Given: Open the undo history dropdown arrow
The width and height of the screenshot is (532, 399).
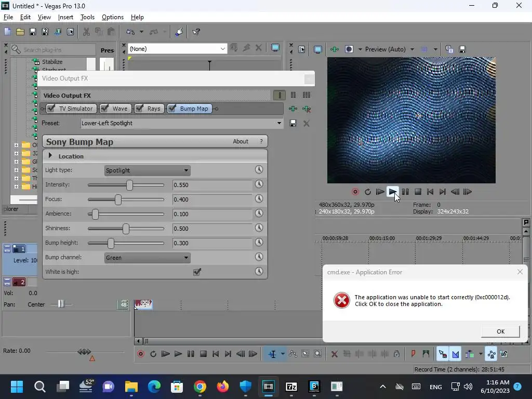Looking at the screenshot, I should (x=141, y=32).
